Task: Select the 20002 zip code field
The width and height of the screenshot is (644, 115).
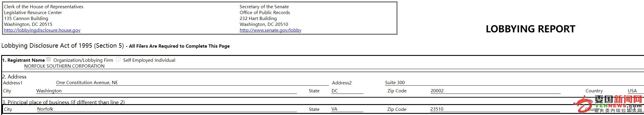Action: click(495, 91)
